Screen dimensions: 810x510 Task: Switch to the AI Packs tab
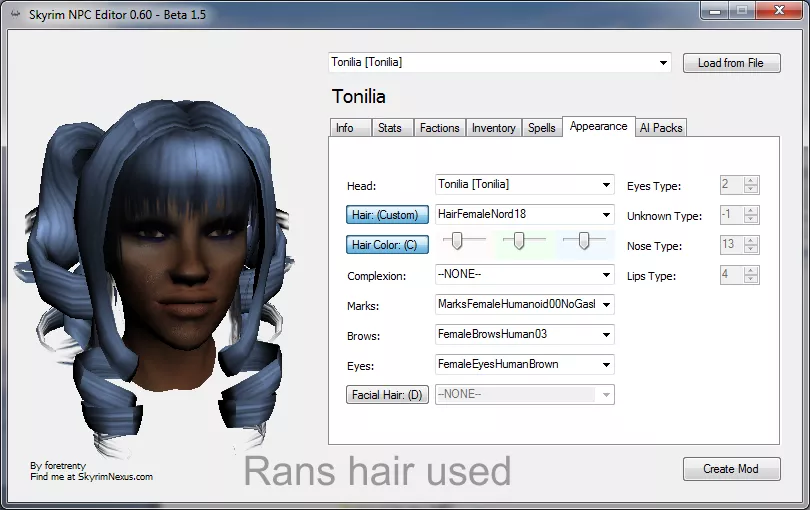[x=661, y=128]
